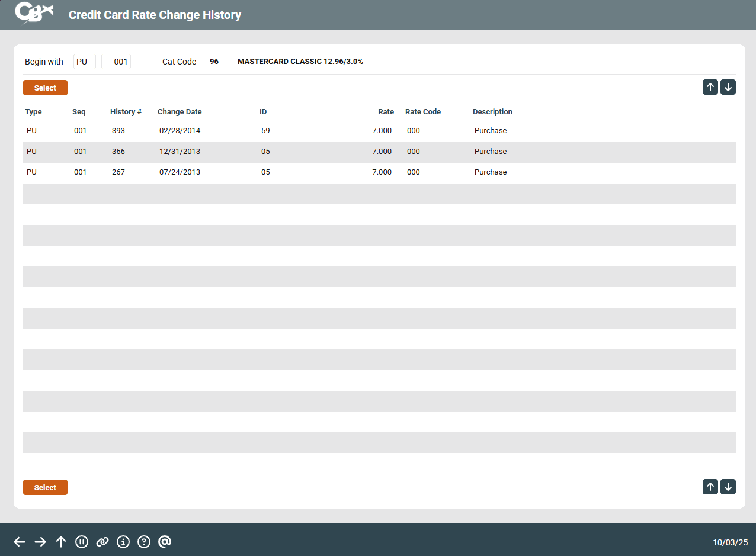Image resolution: width=756 pixels, height=556 pixels.
Task: Open the help question mark icon
Action: [144, 542]
